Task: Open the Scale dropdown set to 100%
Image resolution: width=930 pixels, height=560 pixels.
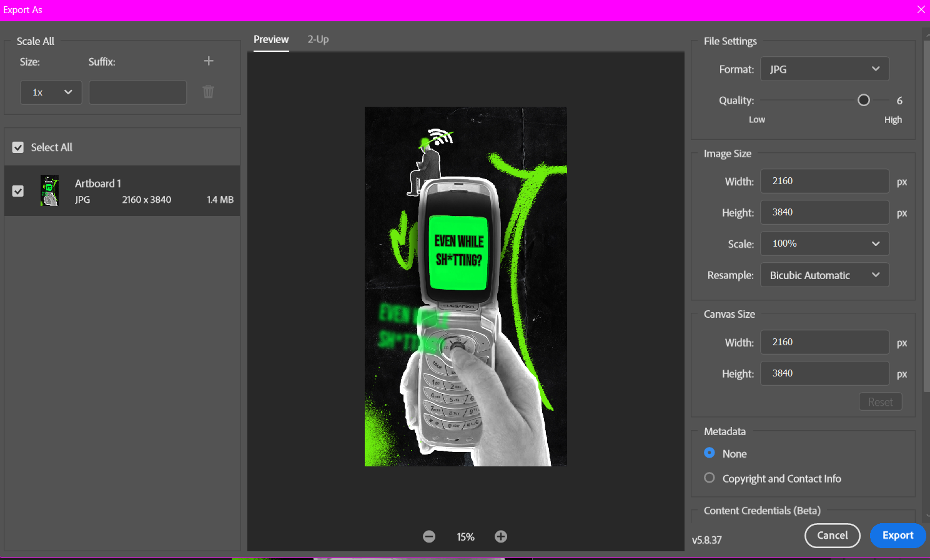Action: click(x=824, y=243)
